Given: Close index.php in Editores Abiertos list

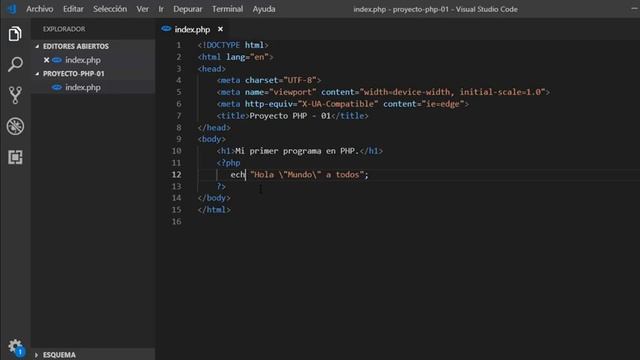Looking at the screenshot, I should (x=47, y=60).
